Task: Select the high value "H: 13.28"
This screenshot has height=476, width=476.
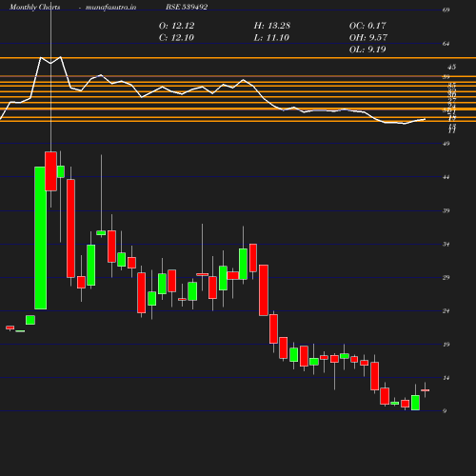Action: point(272,26)
